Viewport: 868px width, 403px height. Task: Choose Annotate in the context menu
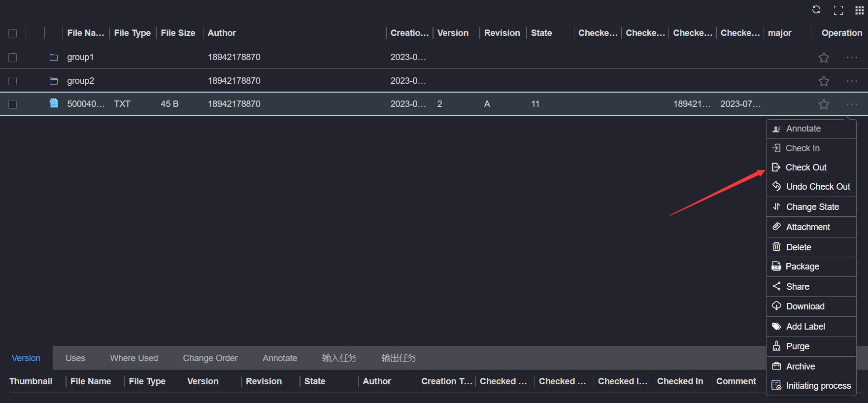point(811,129)
